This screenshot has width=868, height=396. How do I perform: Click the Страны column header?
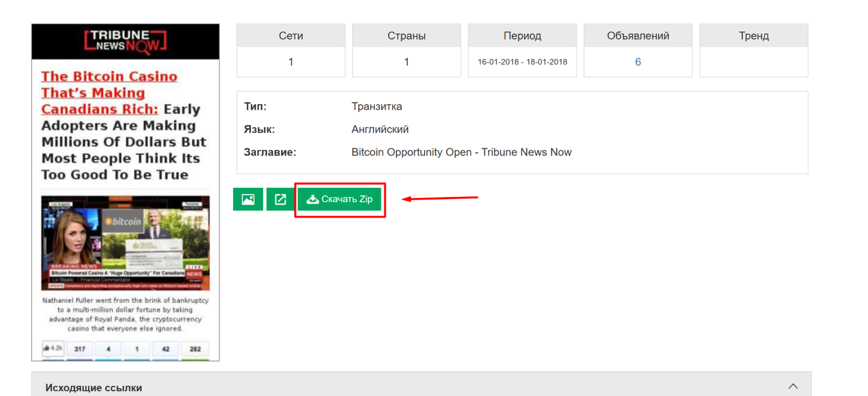(406, 36)
